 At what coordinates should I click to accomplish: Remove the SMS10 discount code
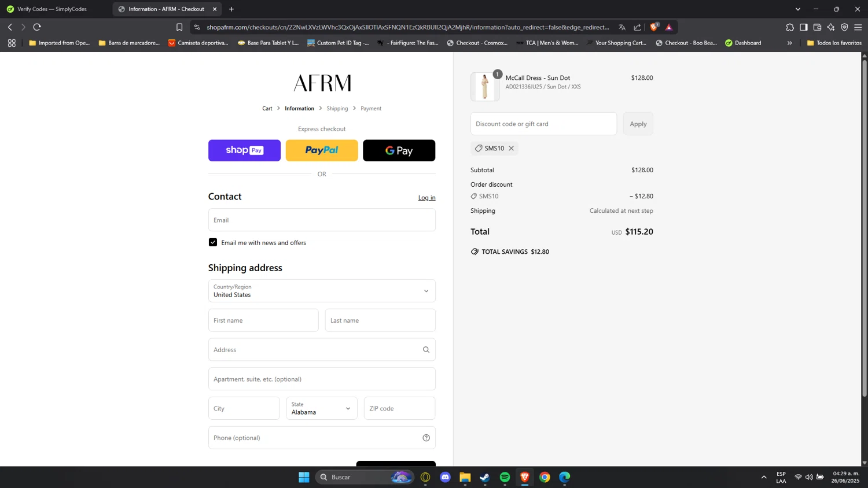pyautogui.click(x=512, y=149)
